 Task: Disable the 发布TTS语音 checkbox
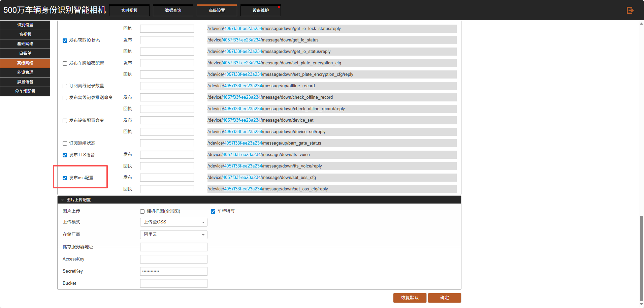(65, 155)
